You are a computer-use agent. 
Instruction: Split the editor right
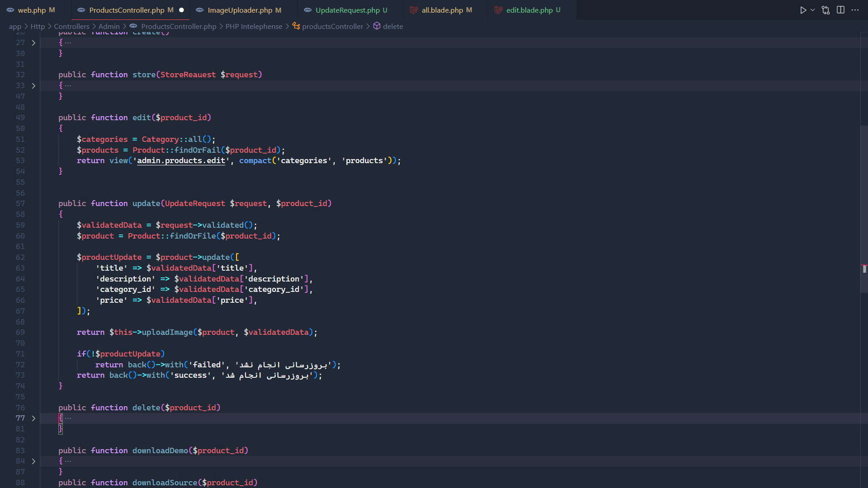click(840, 10)
